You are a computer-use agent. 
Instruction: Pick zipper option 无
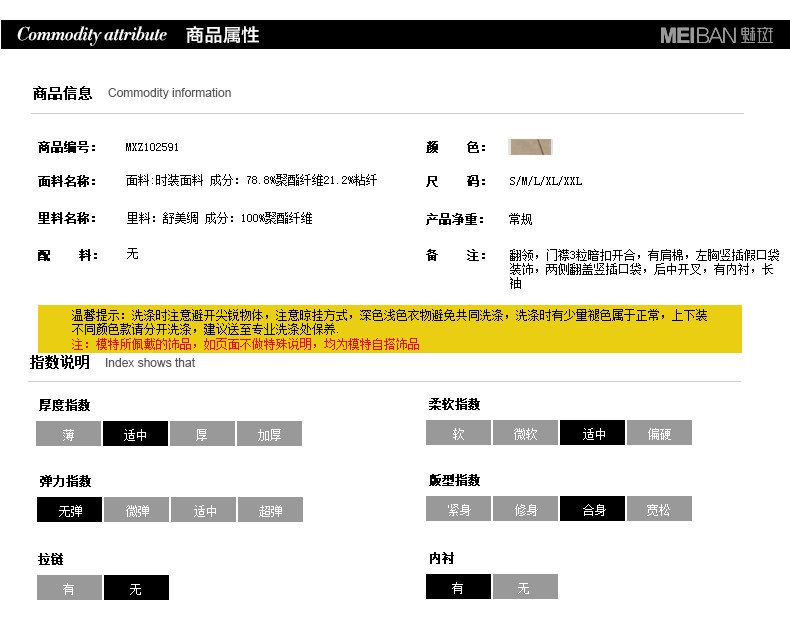tap(137, 588)
